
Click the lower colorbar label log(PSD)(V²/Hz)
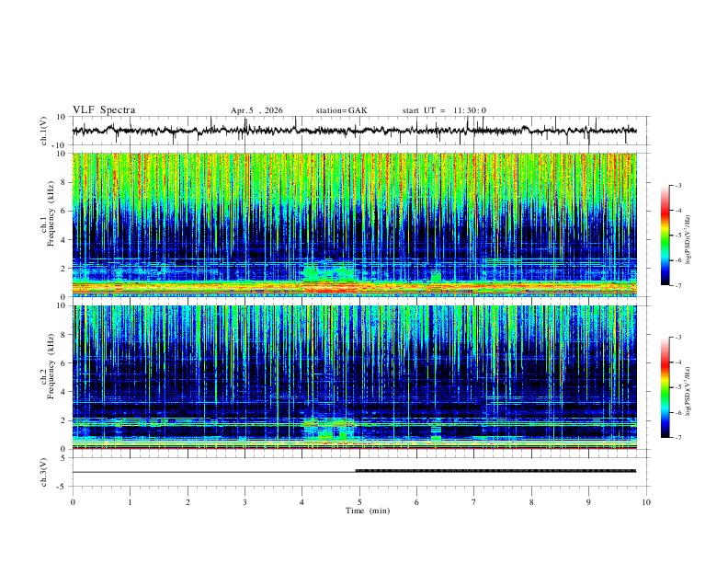click(x=688, y=391)
